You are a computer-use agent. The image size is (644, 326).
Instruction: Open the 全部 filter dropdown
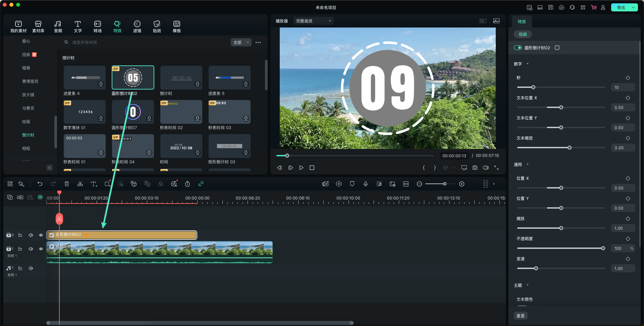pyautogui.click(x=241, y=42)
